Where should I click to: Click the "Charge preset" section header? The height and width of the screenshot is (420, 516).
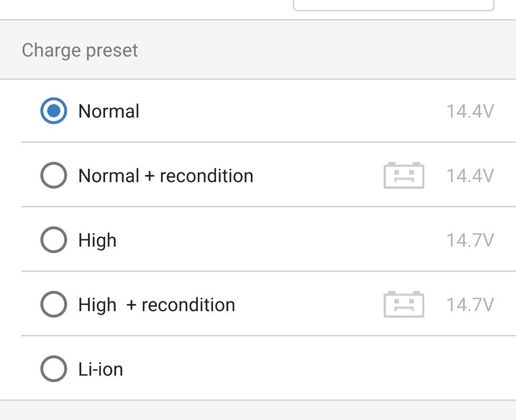click(x=80, y=50)
